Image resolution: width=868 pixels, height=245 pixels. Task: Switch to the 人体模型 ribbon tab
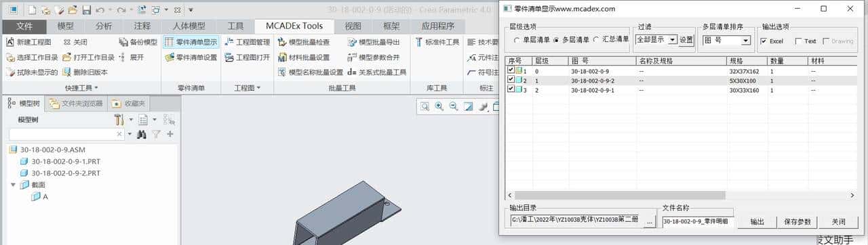coord(189,26)
